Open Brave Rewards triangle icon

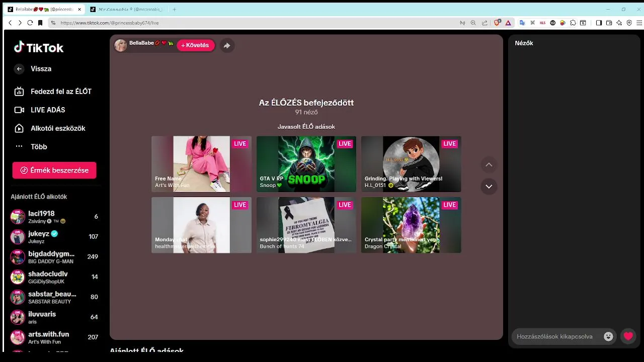(508, 23)
